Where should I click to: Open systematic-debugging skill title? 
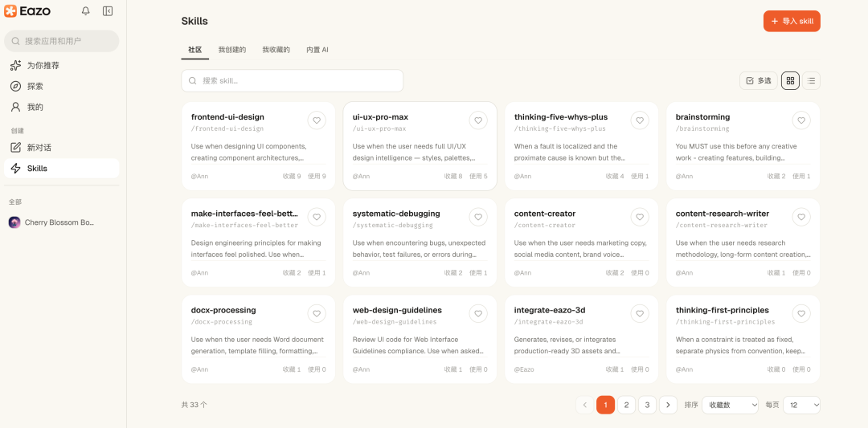[396, 214]
